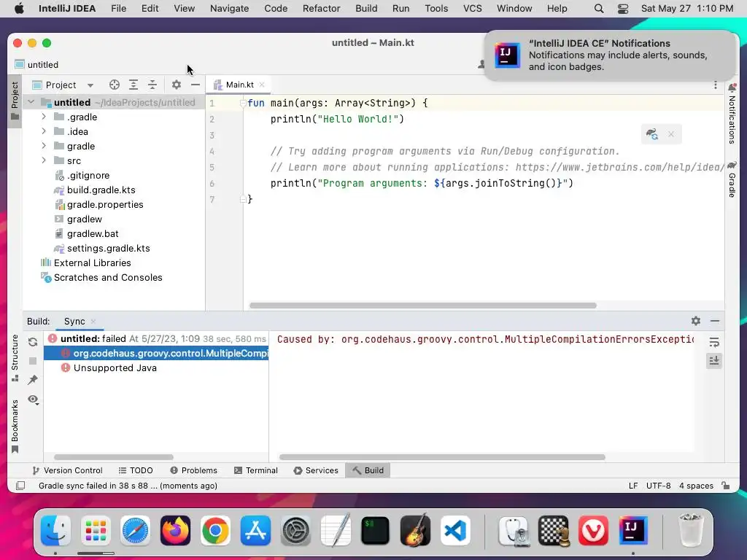Pin the Build tab
The image size is (747, 560).
point(33,379)
